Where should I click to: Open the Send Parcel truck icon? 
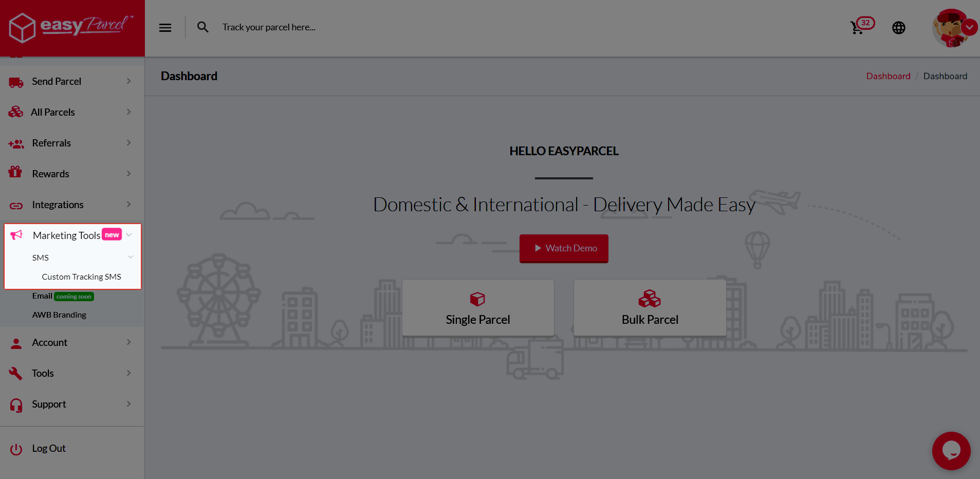[15, 81]
